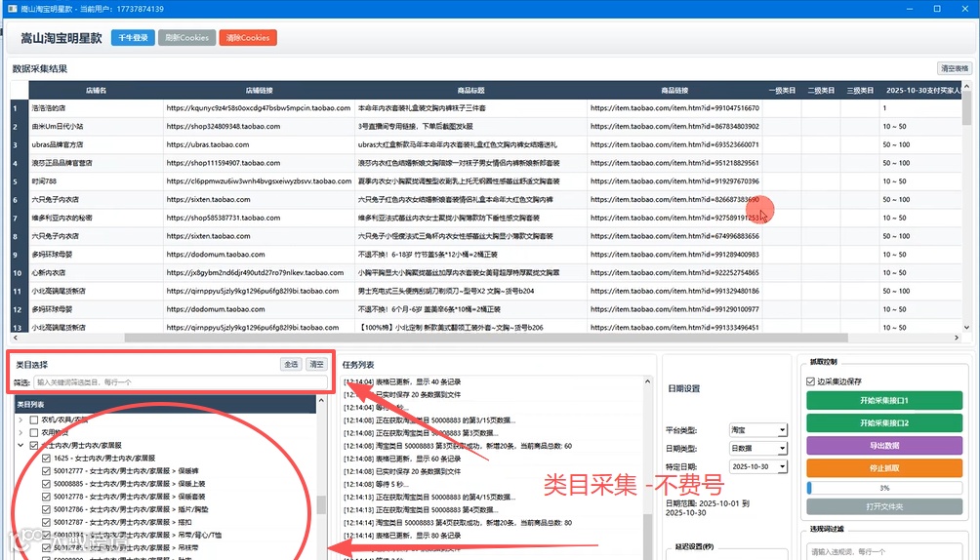
Task: Click the results table scroll-right arrow
Action: coord(957,338)
